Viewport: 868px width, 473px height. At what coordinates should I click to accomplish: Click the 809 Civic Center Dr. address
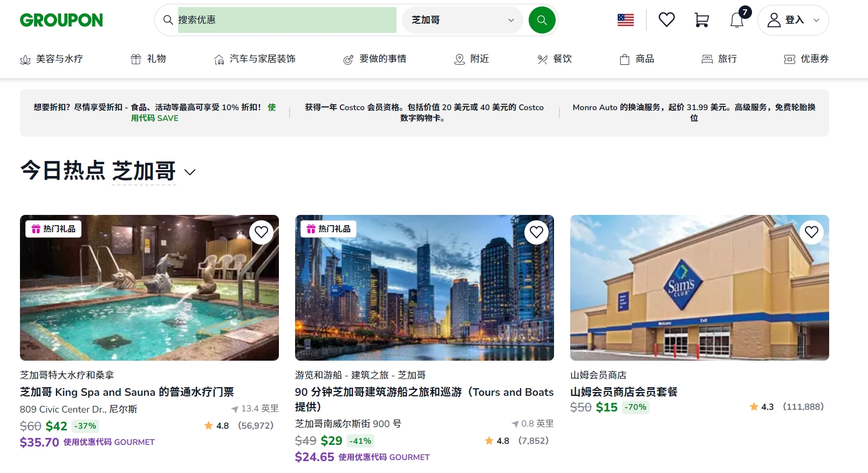point(79,409)
